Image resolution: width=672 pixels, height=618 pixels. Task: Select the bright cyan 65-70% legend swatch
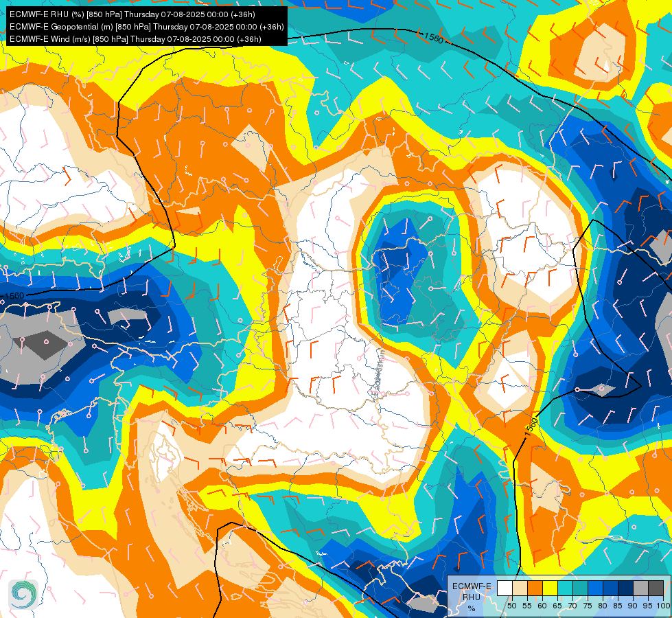[566, 588]
